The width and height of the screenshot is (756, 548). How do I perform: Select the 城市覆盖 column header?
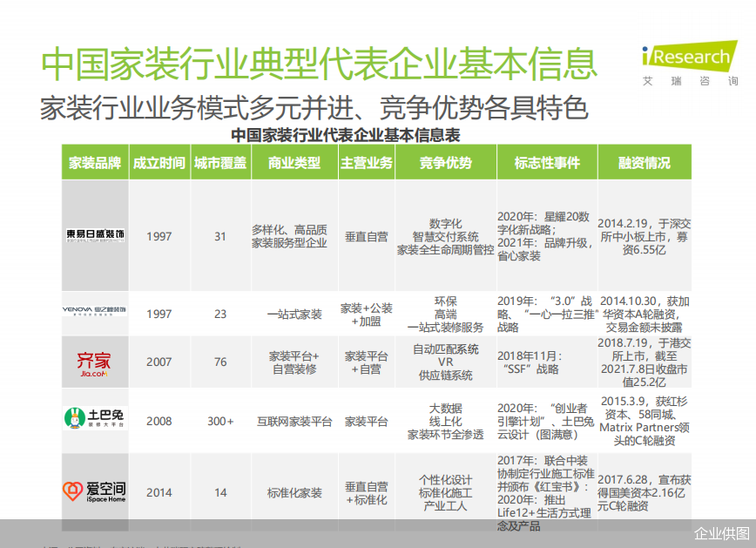pos(220,163)
